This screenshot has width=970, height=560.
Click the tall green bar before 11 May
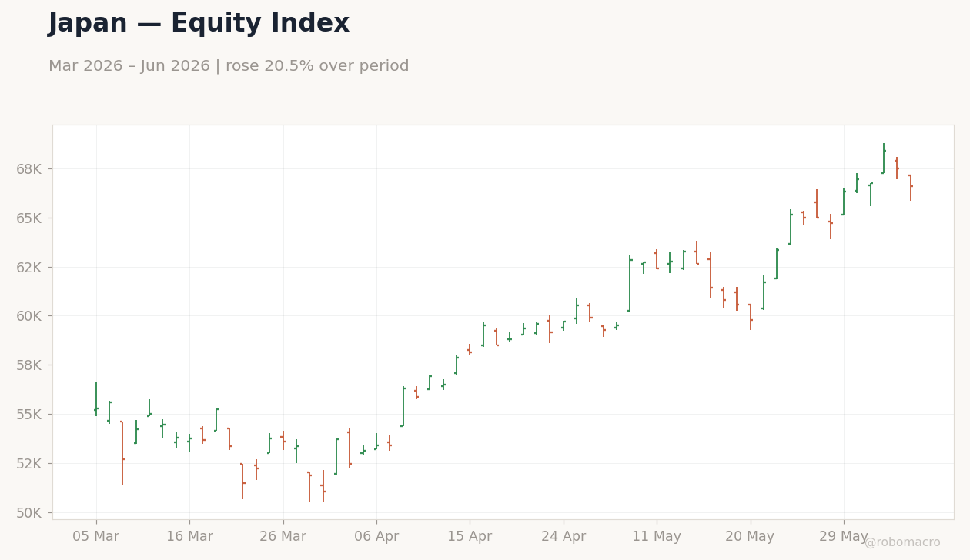630,283
